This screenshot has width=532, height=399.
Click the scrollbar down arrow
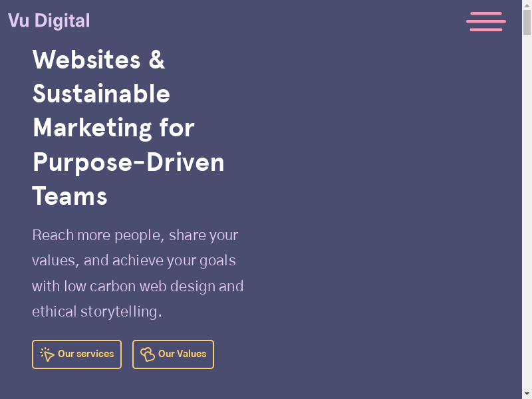(527, 394)
